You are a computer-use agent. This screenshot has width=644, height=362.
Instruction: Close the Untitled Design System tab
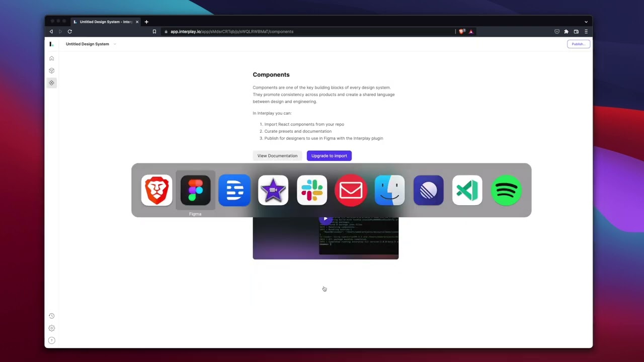137,22
